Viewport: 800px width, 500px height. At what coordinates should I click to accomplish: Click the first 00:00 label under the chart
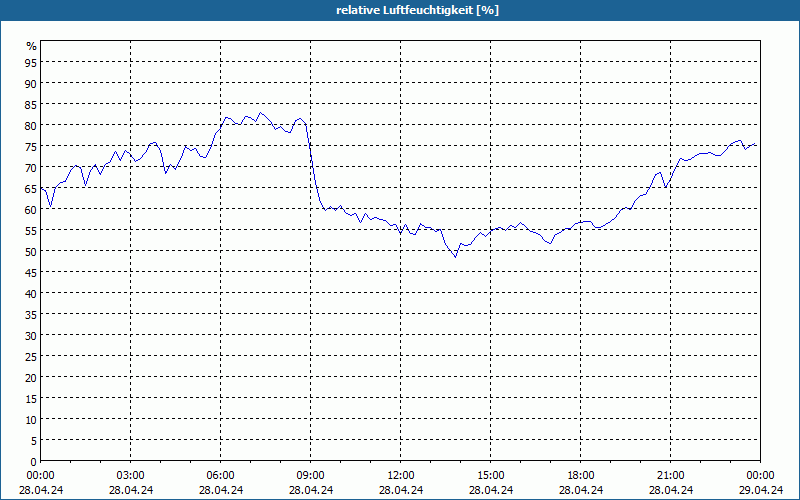click(40, 476)
